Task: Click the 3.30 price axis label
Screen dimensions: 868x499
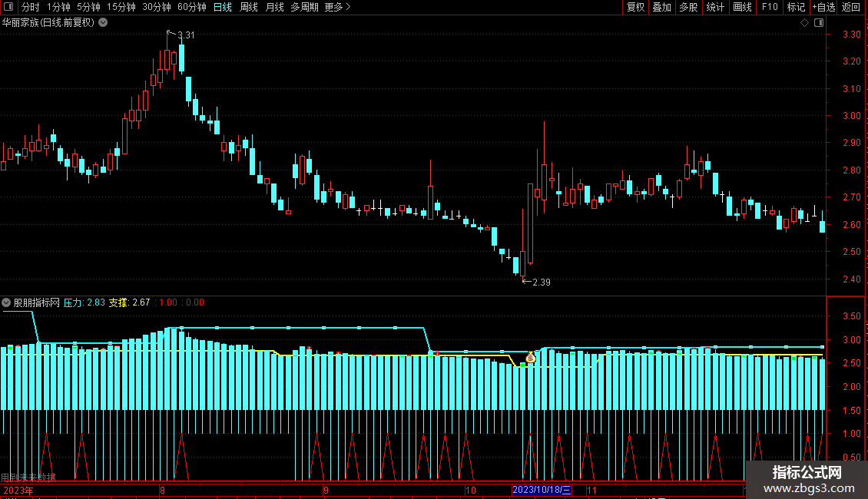Action: [851, 35]
